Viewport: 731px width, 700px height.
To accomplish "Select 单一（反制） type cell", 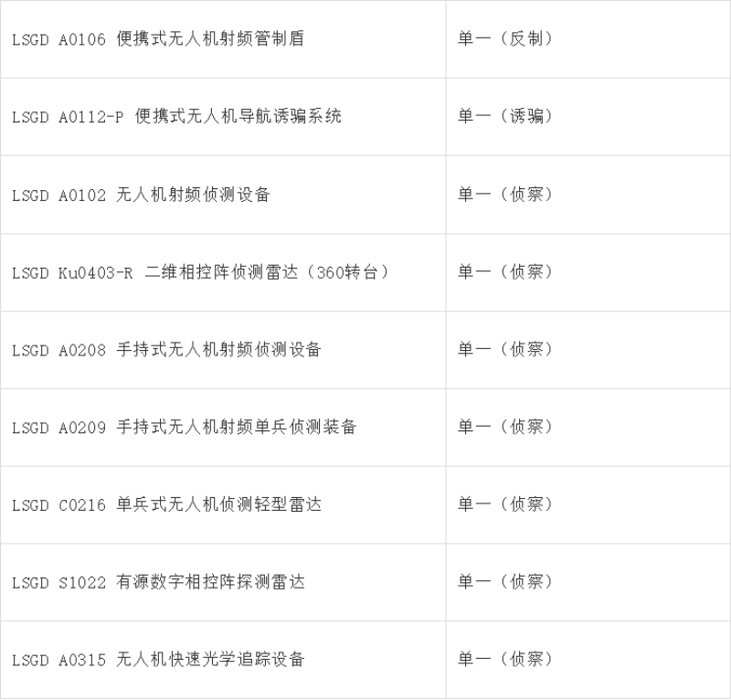I will coord(505,39).
